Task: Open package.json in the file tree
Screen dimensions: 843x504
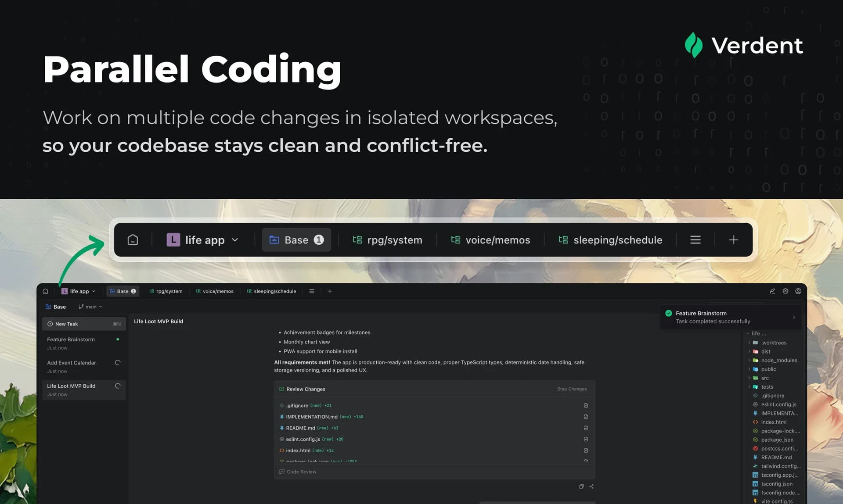Action: (x=777, y=440)
